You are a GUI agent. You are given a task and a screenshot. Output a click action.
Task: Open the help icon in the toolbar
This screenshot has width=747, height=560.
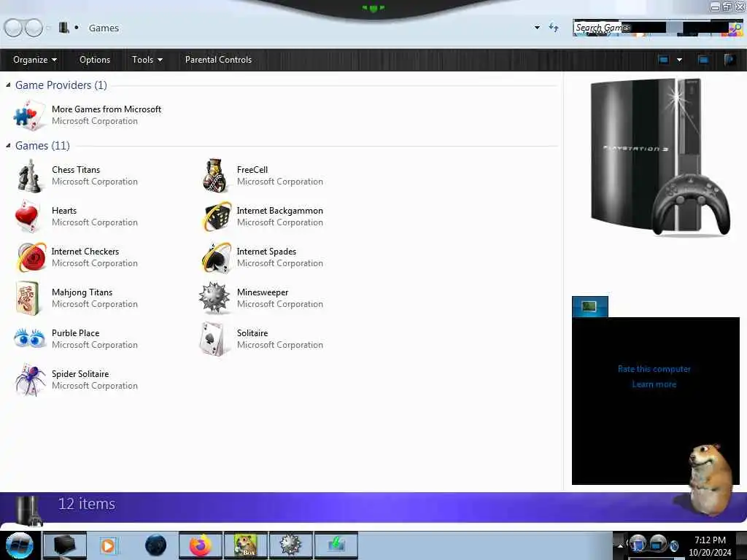click(729, 60)
